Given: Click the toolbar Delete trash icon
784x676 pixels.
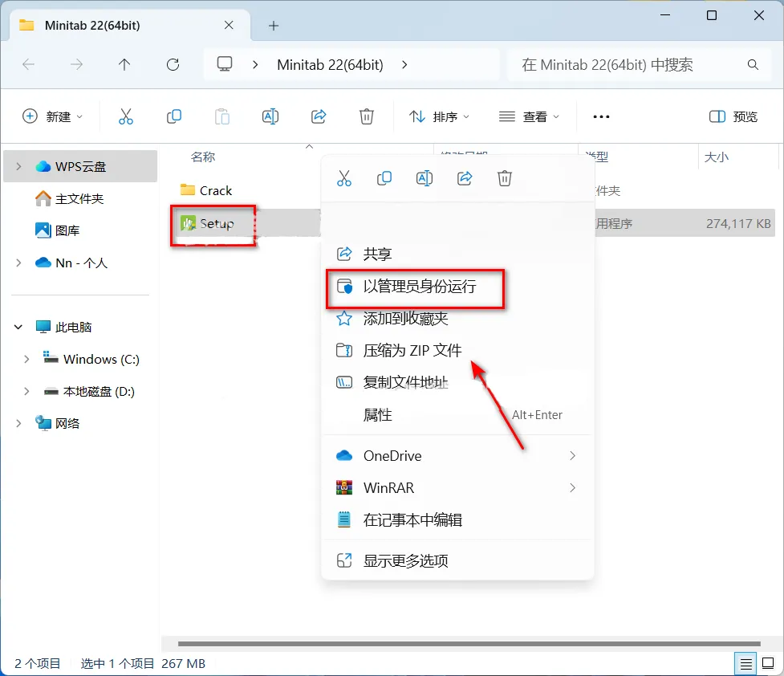Looking at the screenshot, I should point(367,116).
